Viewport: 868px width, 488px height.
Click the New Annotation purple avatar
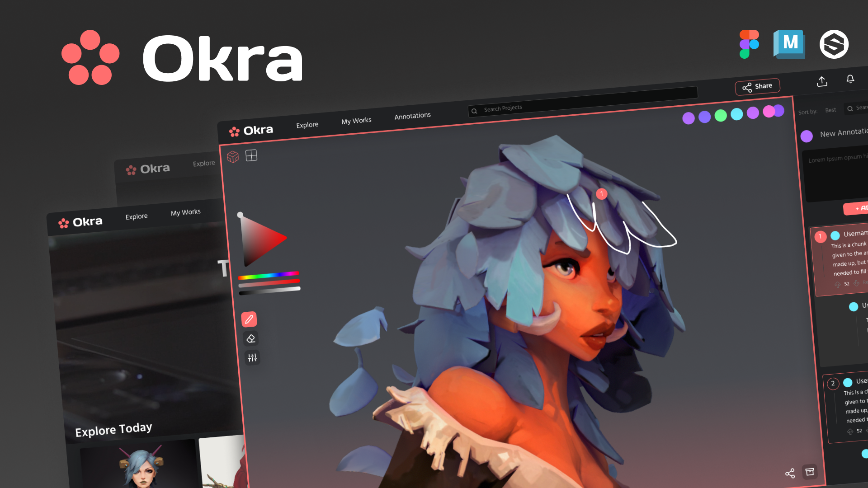click(x=807, y=136)
